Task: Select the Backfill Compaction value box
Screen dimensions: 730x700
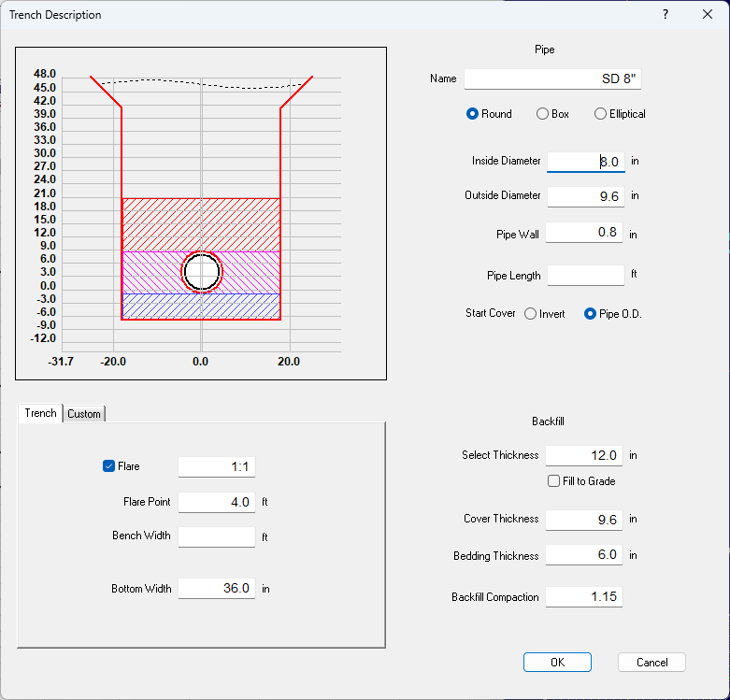Action: [x=583, y=596]
